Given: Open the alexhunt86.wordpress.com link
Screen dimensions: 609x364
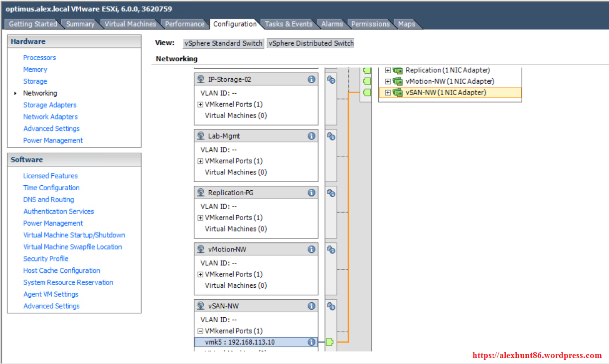Looking at the screenshot, I should tap(537, 355).
